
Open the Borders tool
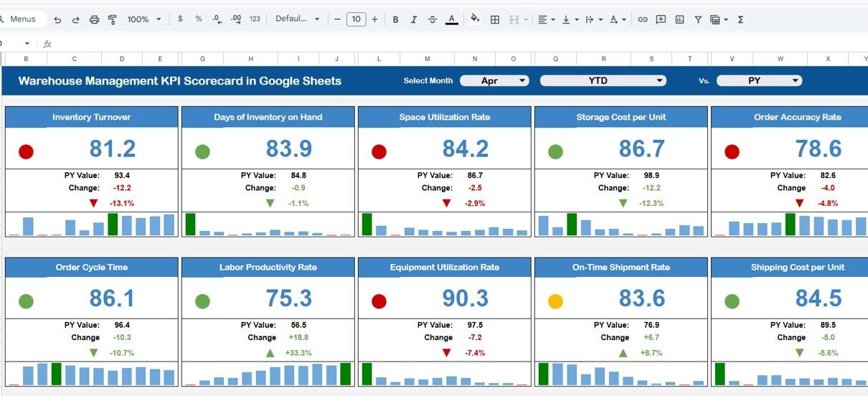coord(495,19)
